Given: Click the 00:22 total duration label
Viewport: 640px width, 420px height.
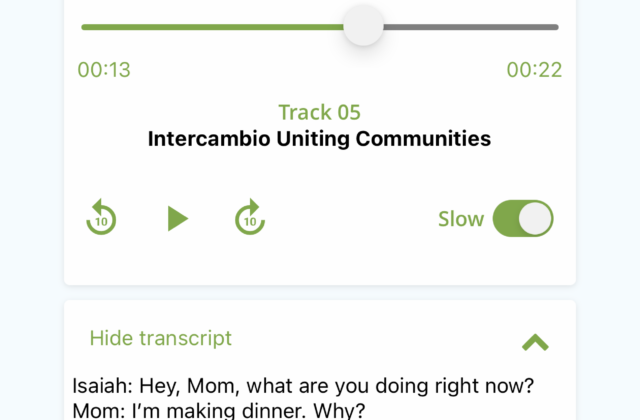Looking at the screenshot, I should [x=534, y=70].
